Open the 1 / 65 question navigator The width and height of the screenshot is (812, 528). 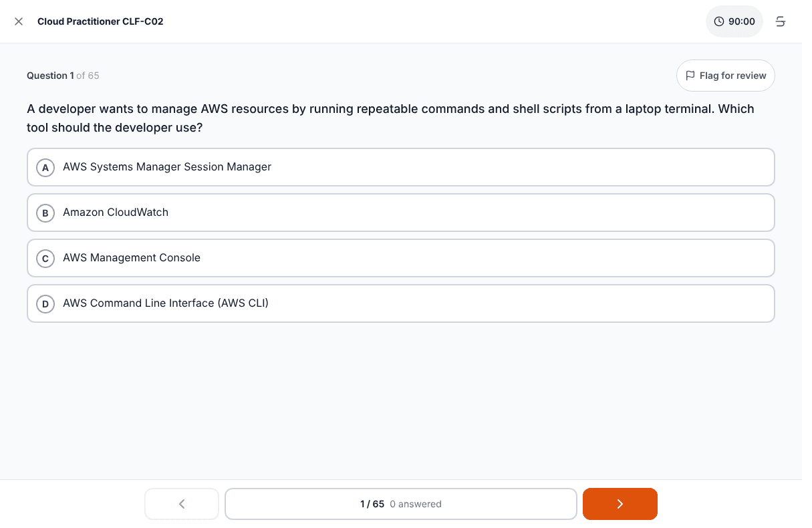click(401, 504)
